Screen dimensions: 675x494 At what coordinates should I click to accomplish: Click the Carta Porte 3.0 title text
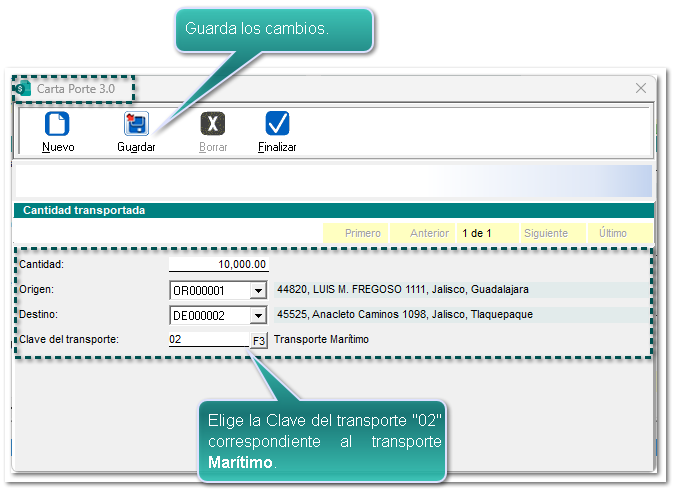click(76, 89)
